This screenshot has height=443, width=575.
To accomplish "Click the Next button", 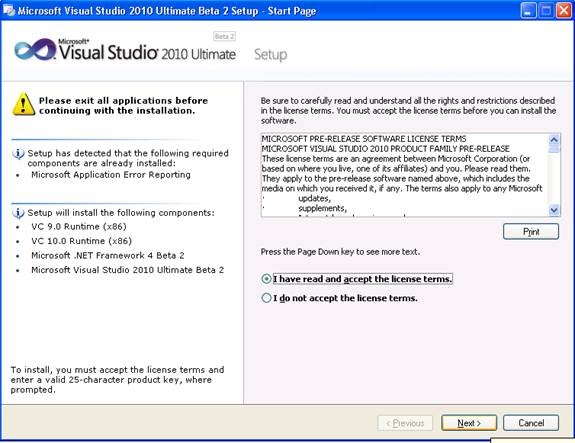I will click(x=469, y=423).
